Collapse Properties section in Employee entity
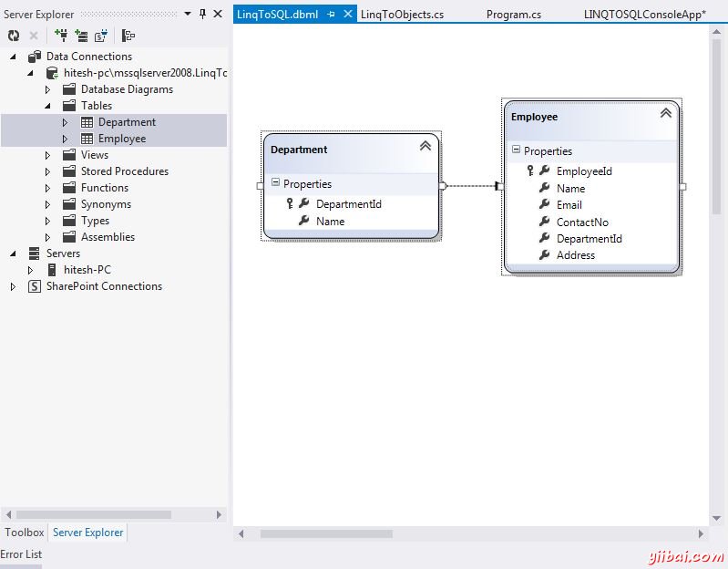The width and height of the screenshot is (728, 569). point(516,150)
